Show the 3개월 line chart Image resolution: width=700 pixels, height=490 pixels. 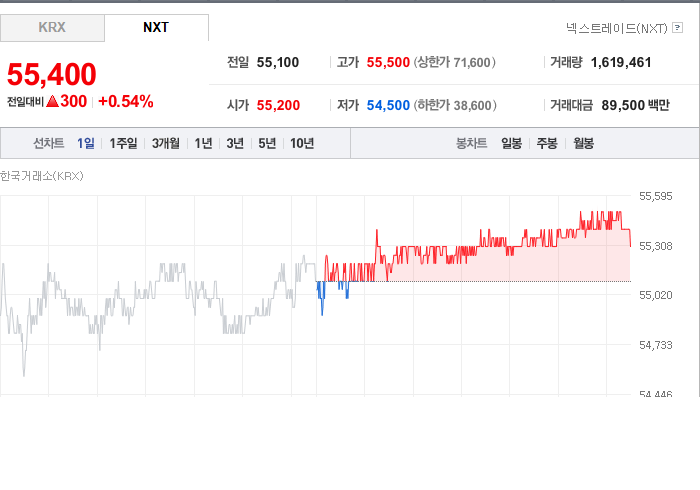click(166, 143)
